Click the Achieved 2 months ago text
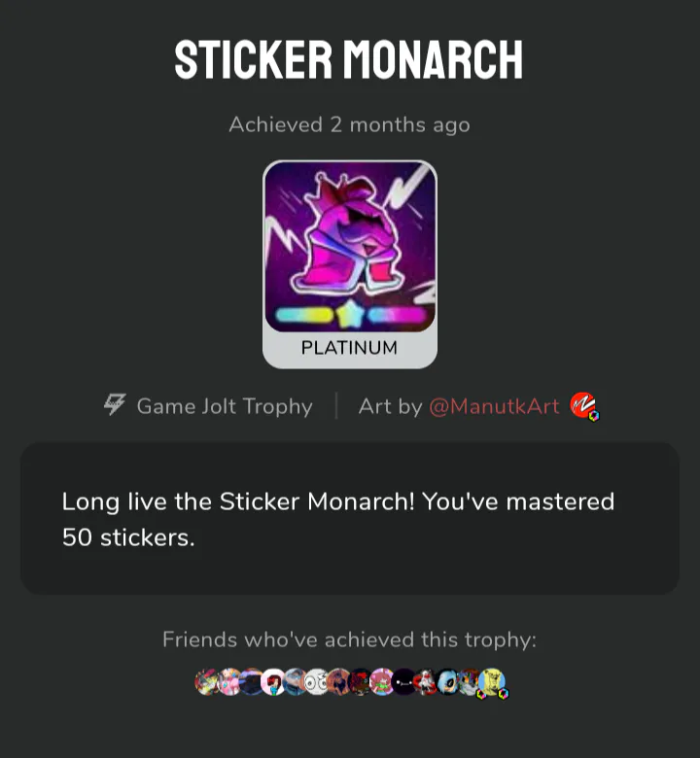Image resolution: width=700 pixels, height=758 pixels. pyautogui.click(x=349, y=125)
